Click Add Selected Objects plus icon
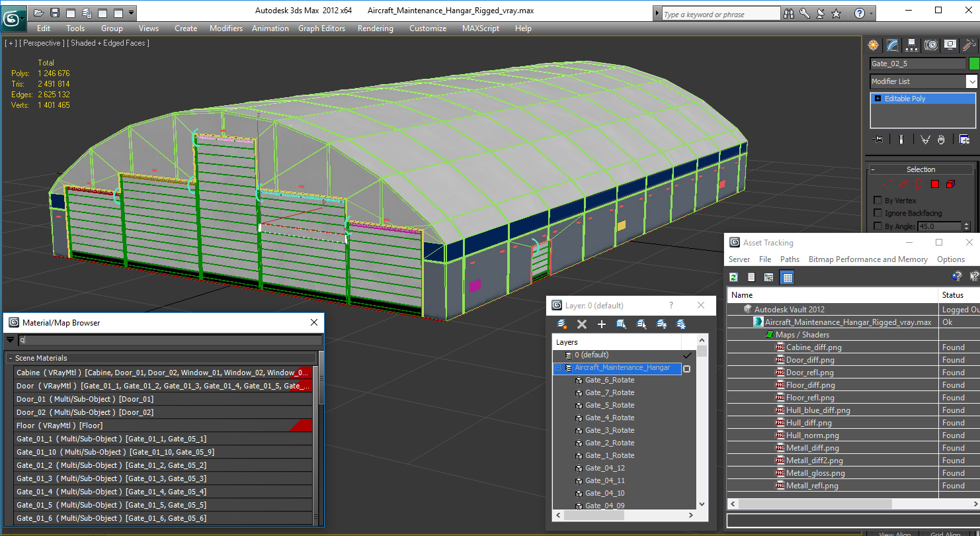Viewport: 980px width, 536px height. [602, 324]
